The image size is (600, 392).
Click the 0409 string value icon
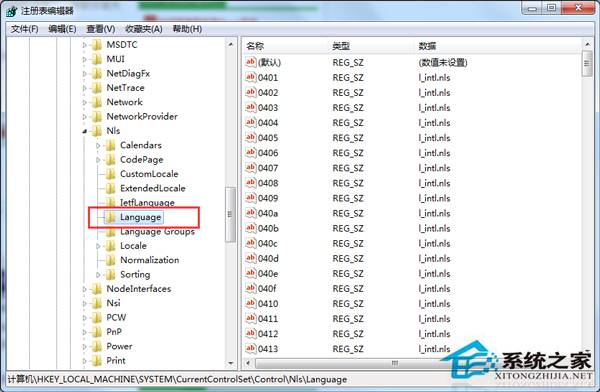tap(251, 198)
